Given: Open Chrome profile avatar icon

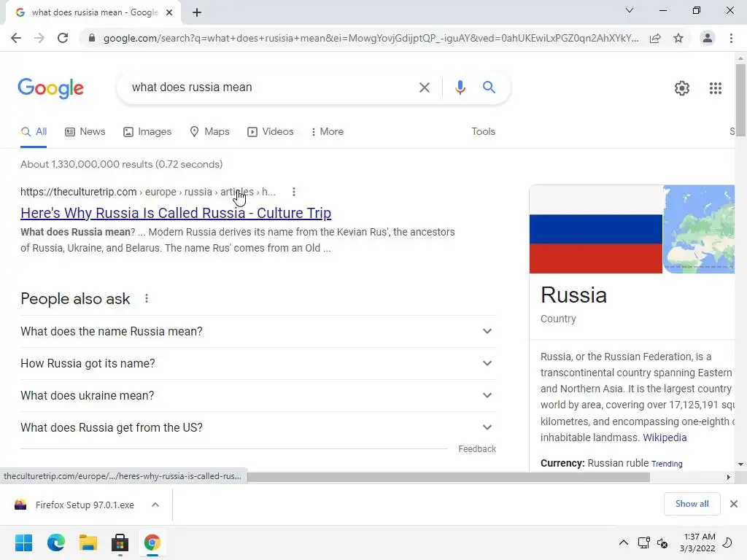Looking at the screenshot, I should [x=708, y=38].
